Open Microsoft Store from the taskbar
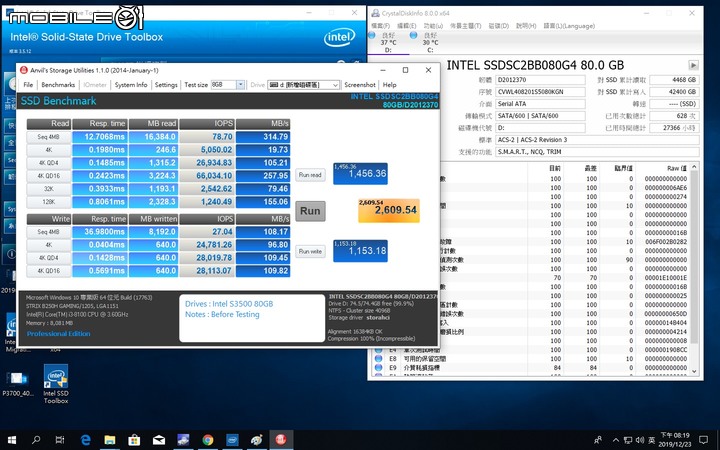 [x=134, y=440]
